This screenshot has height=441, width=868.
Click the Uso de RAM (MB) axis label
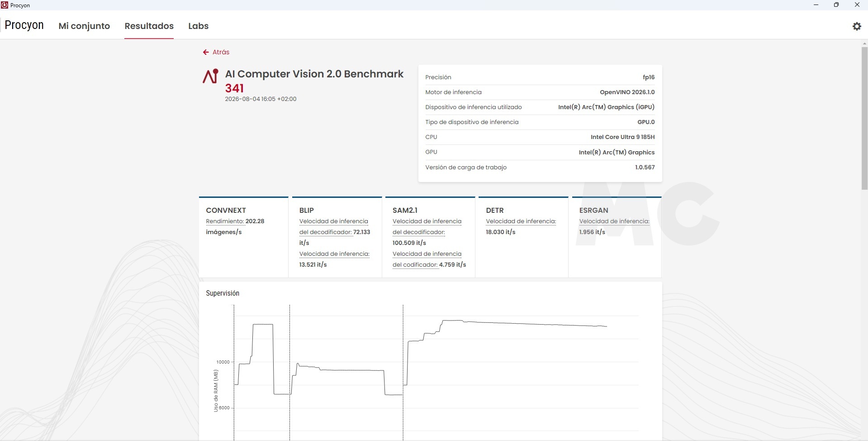pos(216,391)
